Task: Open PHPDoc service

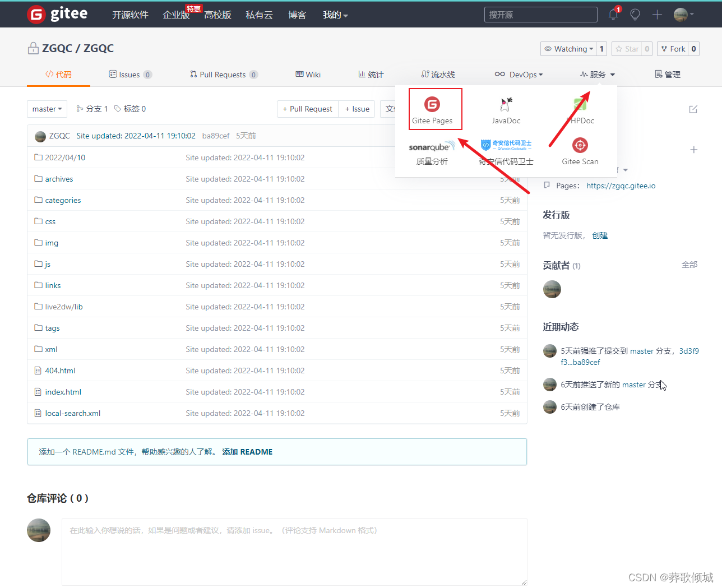Action: click(580, 110)
